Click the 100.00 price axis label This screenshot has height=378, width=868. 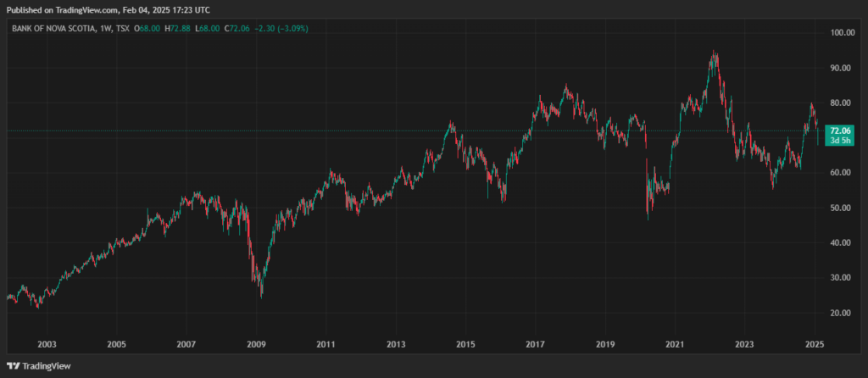pyautogui.click(x=842, y=33)
